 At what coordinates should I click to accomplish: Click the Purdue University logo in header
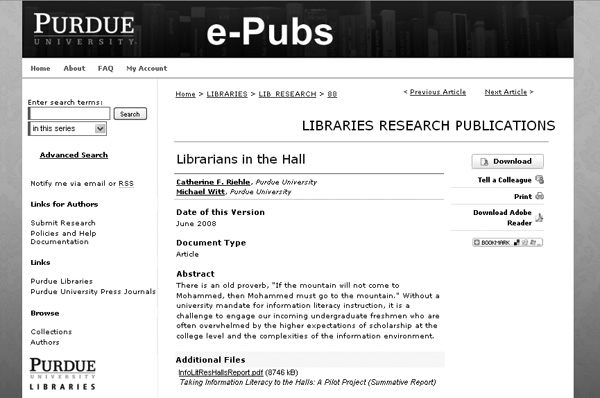pos(84,29)
